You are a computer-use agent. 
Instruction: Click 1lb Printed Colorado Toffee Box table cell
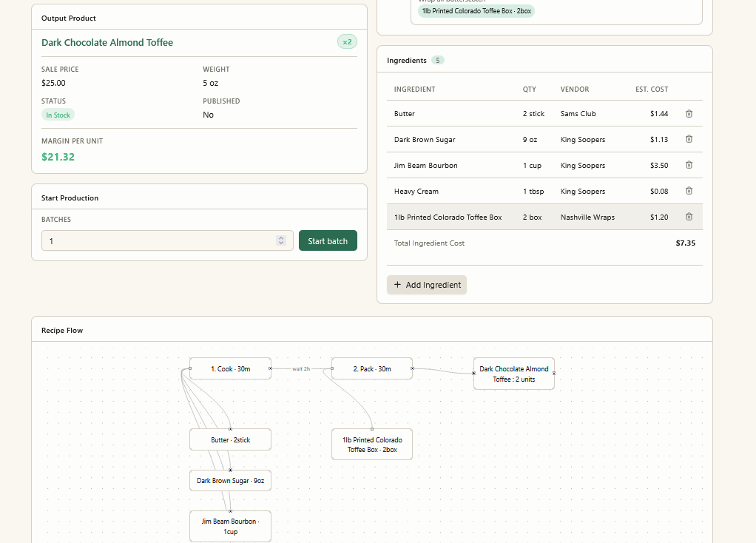coord(448,217)
